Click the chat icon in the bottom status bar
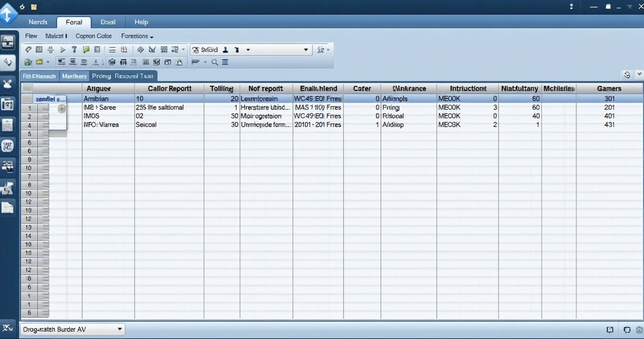644x339 pixels. click(x=627, y=329)
